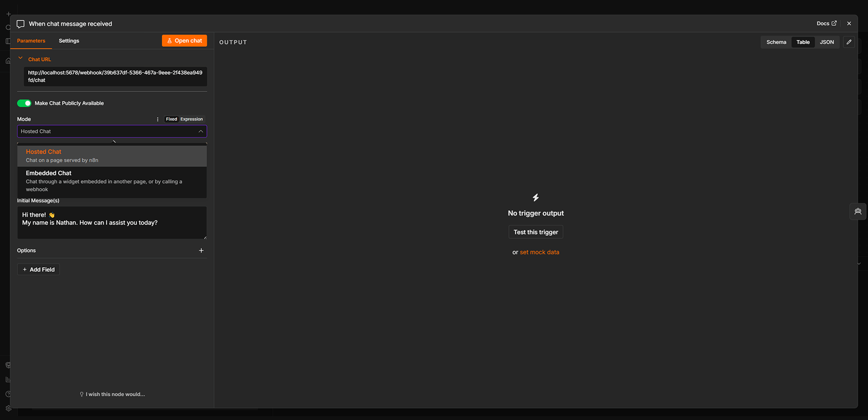Set Mode field to Fixed
Viewport: 868px width, 420px height.
(x=171, y=119)
